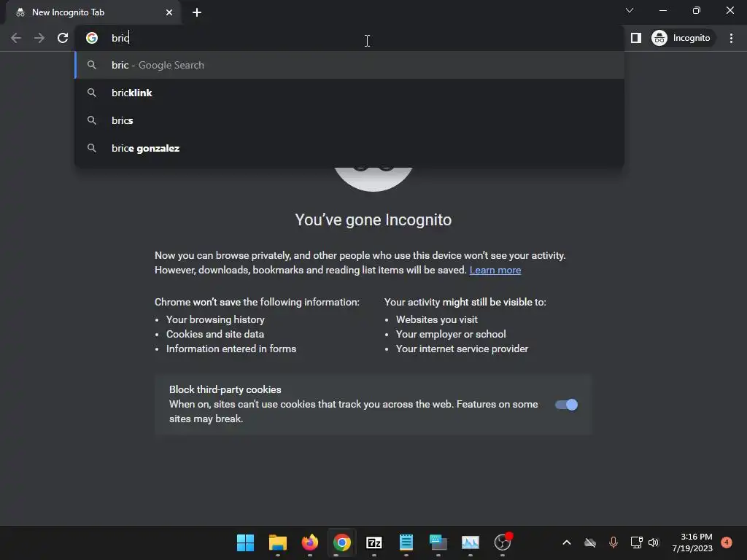The width and height of the screenshot is (747, 560).
Task: Click 'Your employer or school' list item
Action: click(x=451, y=334)
